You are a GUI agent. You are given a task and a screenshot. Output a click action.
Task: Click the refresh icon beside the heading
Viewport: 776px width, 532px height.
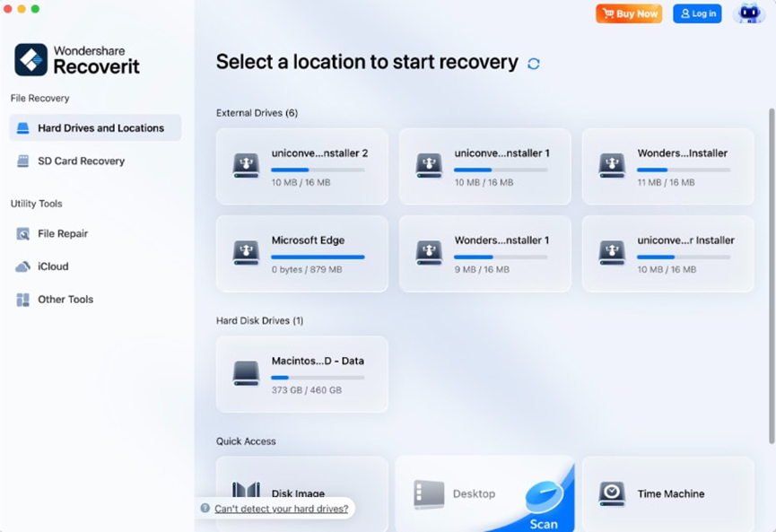pyautogui.click(x=534, y=64)
